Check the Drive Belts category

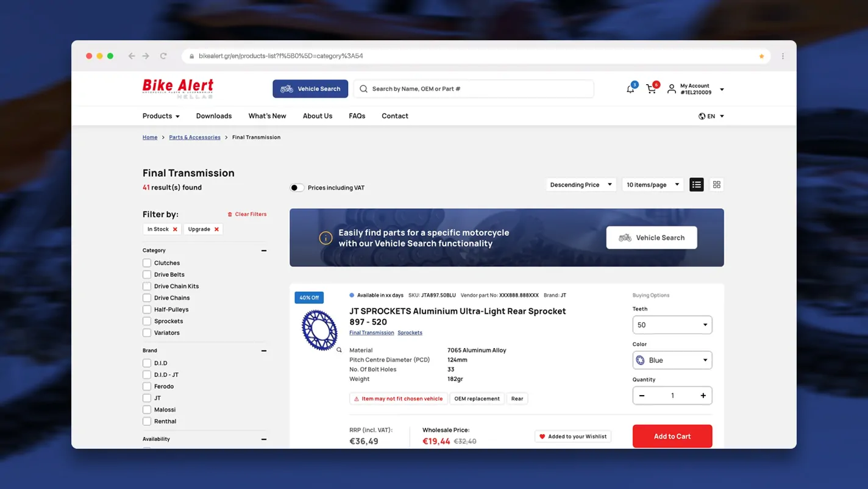[147, 274]
